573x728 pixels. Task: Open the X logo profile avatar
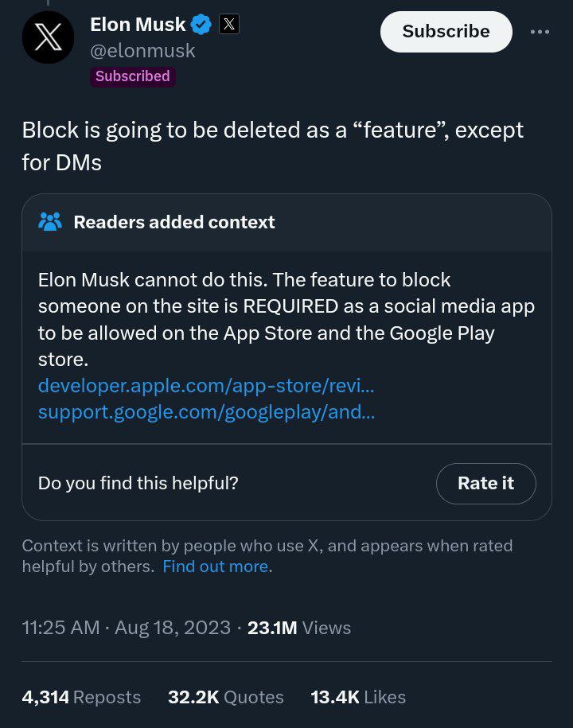(x=49, y=37)
